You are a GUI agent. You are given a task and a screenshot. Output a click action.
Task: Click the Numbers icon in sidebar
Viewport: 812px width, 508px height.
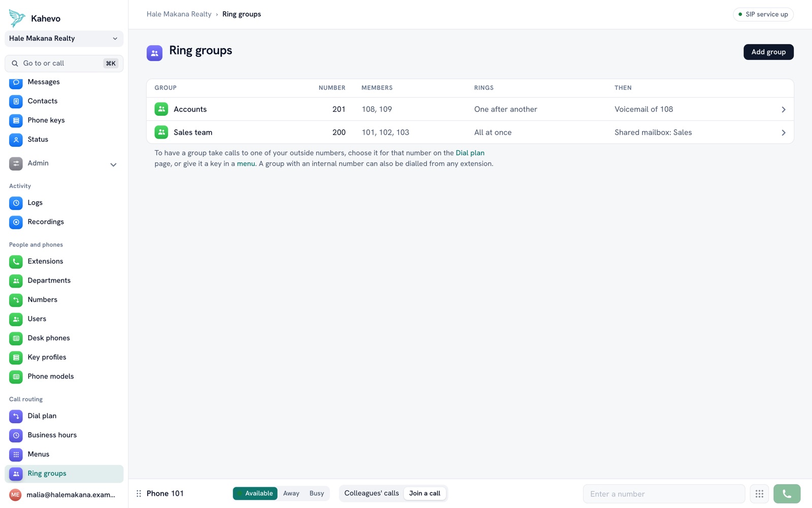pos(16,300)
